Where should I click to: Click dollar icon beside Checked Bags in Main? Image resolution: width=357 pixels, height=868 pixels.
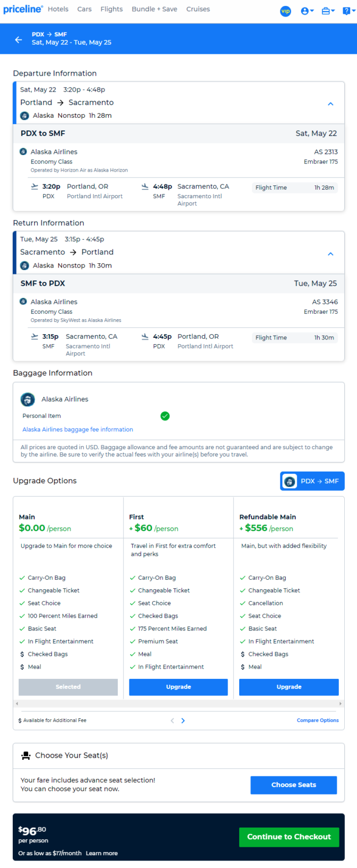coord(22,654)
